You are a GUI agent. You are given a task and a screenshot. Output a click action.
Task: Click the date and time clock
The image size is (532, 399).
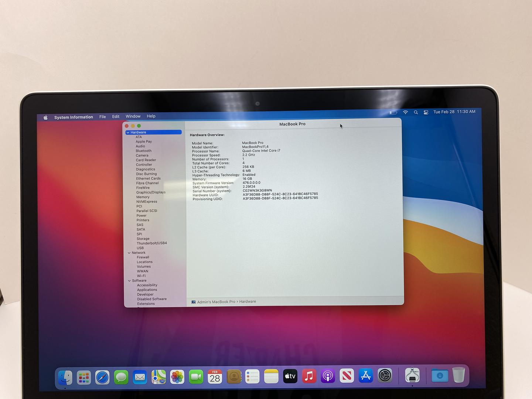pyautogui.click(x=454, y=112)
